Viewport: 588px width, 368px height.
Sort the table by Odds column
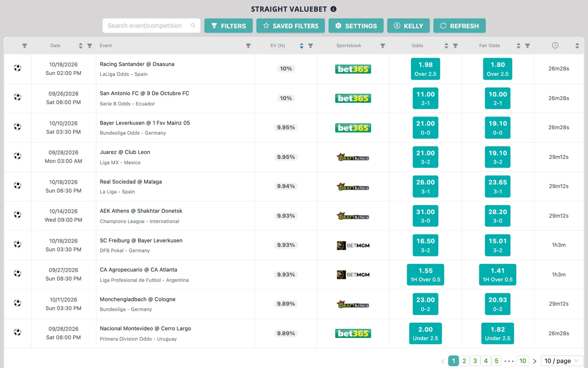(446, 46)
